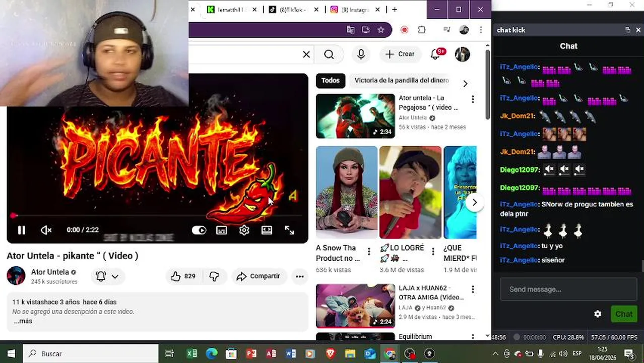Pop out the chat kick dock
644x363 pixels.
(x=627, y=30)
